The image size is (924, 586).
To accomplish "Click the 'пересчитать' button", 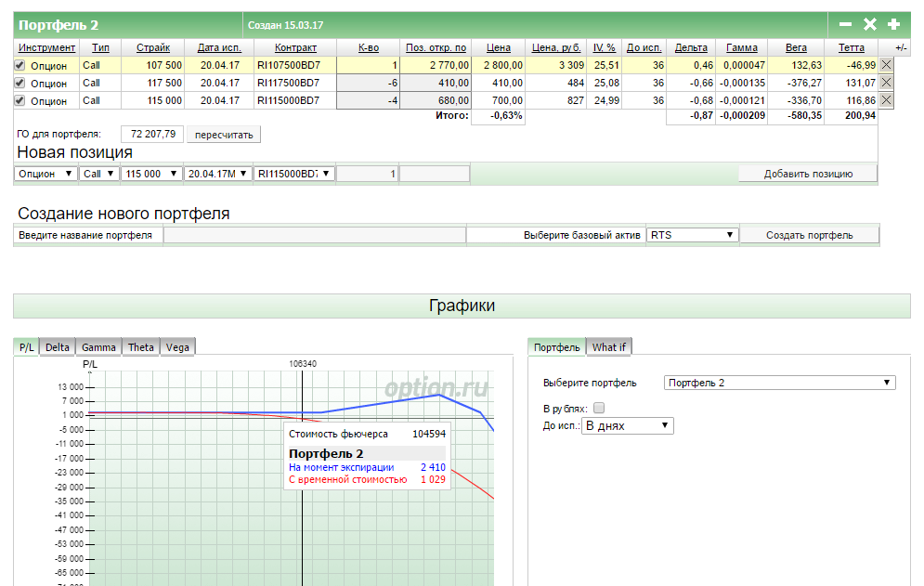I will [224, 135].
